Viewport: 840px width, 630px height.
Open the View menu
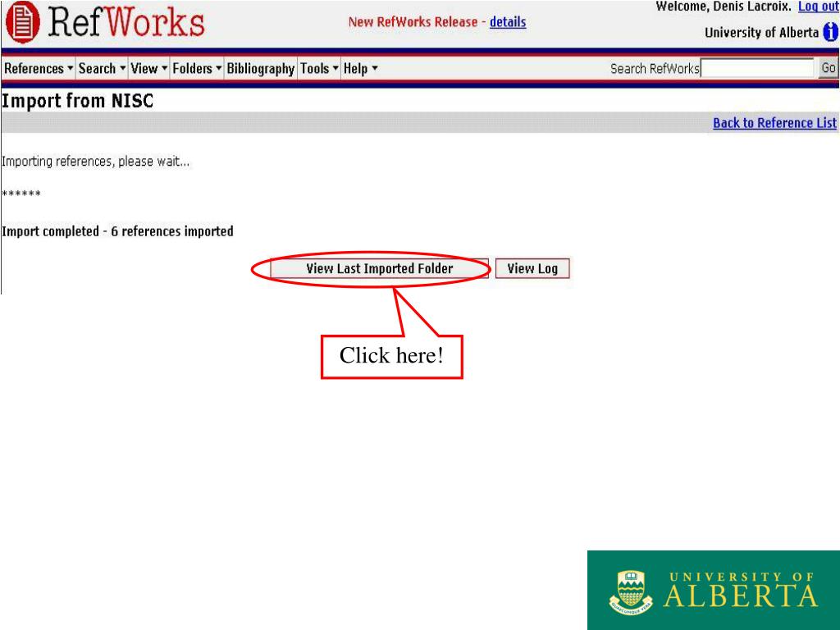148,69
